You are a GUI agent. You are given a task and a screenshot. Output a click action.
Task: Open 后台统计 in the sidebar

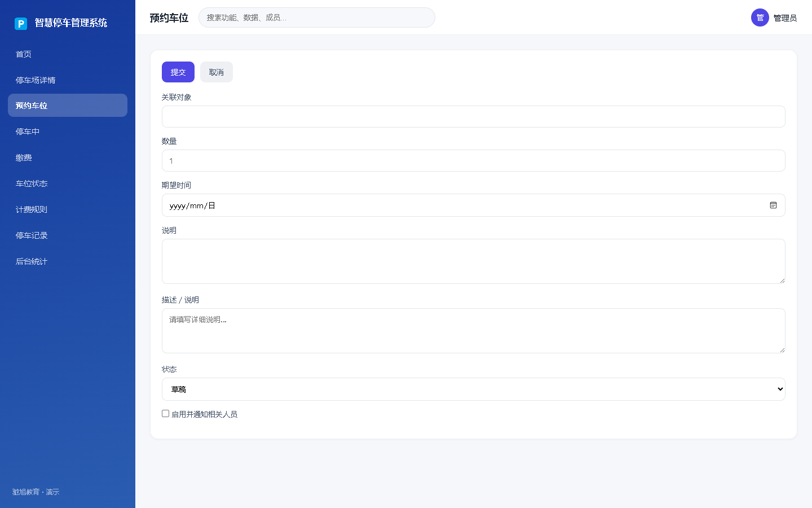(68, 261)
